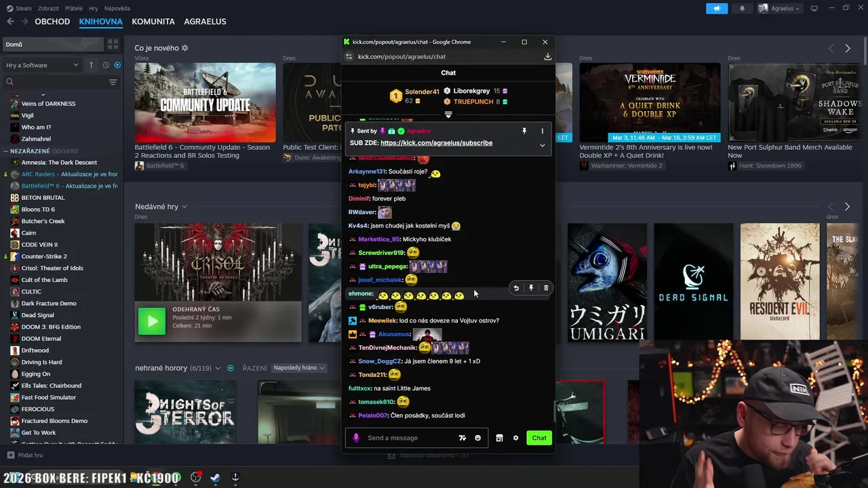868x488 pixels.
Task: Open Resident Evil biohazard game cover
Action: point(780,282)
